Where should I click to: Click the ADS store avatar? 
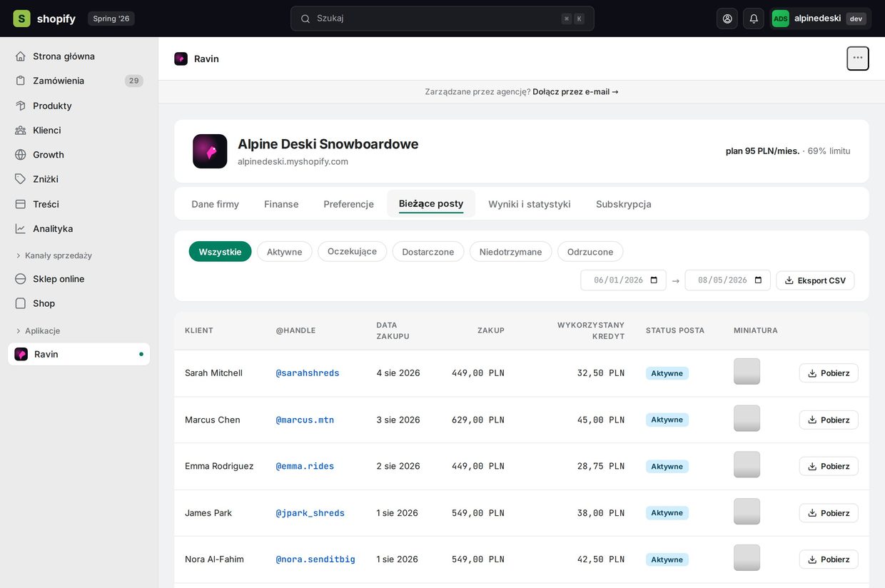781,19
